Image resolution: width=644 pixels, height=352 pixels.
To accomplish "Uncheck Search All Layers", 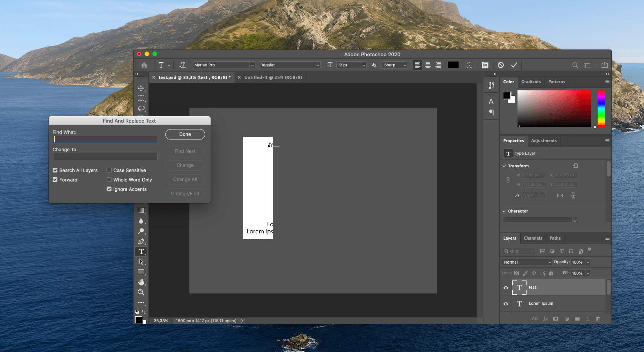I will tap(55, 170).
